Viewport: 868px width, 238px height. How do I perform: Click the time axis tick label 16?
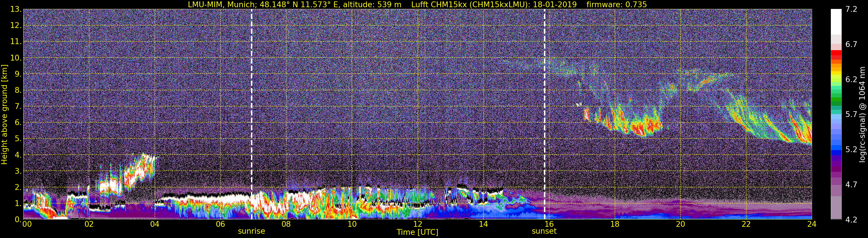549,224
